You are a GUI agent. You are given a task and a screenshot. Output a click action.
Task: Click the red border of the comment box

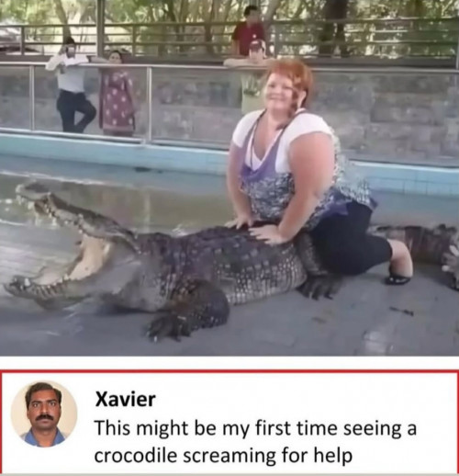(x=229, y=371)
